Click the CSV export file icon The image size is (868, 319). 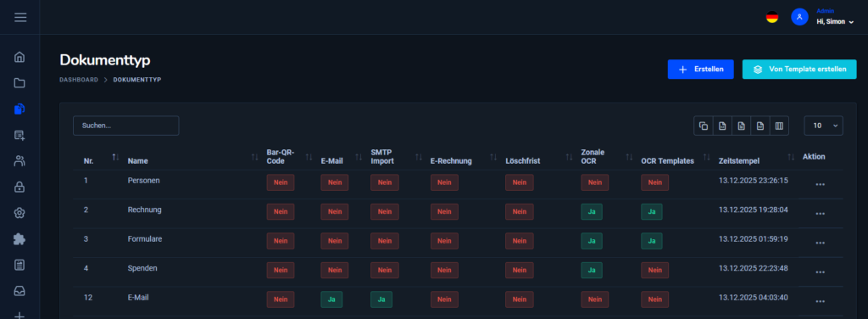(x=722, y=126)
